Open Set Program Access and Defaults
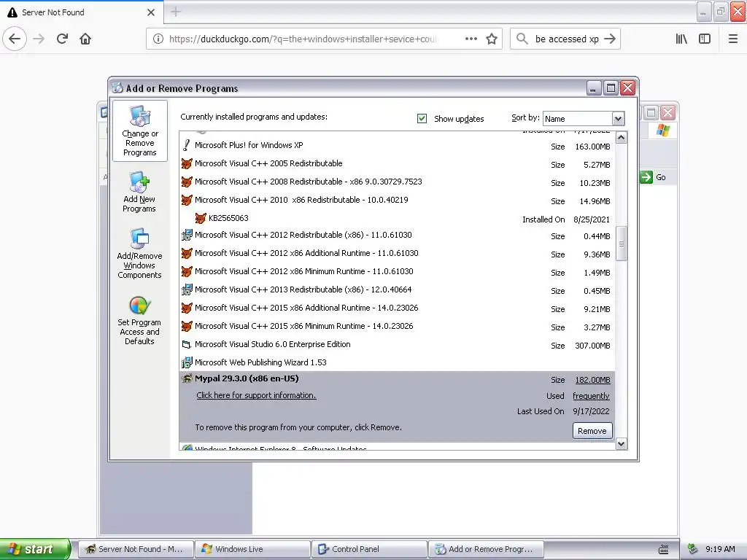Viewport: 747px width, 560px height. click(139, 320)
